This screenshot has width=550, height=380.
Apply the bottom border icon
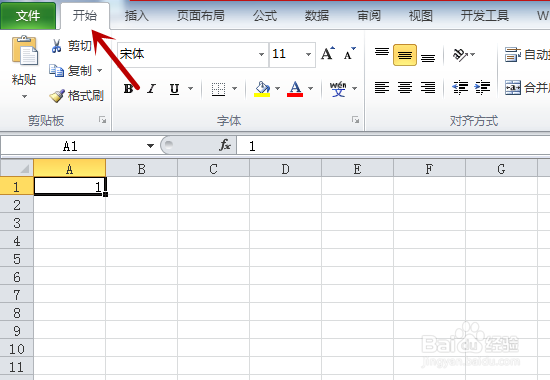pyautogui.click(x=218, y=88)
